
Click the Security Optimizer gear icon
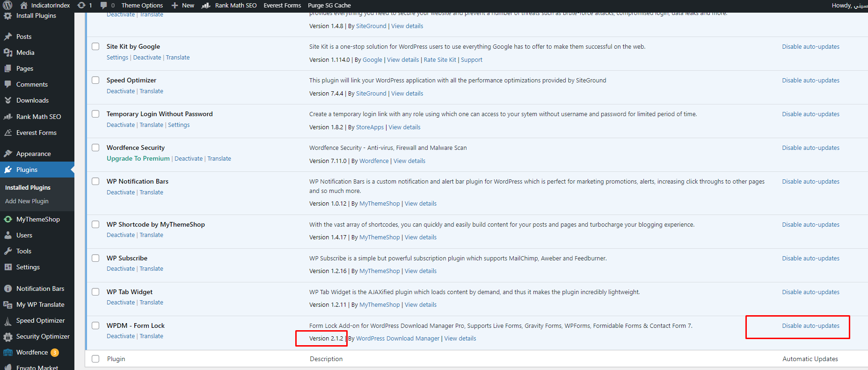coord(8,336)
